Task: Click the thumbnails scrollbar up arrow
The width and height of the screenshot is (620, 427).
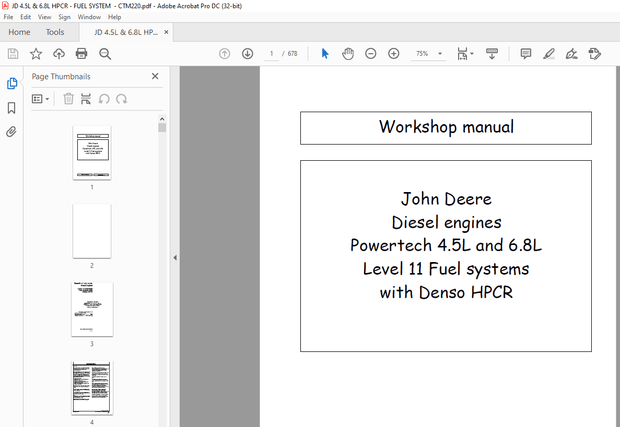Action: click(x=162, y=119)
